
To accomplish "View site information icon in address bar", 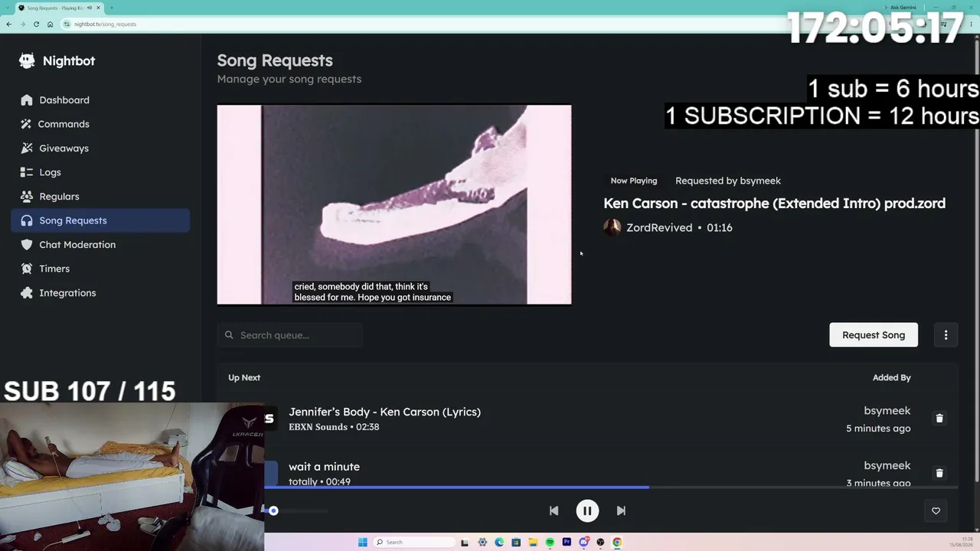I will click(67, 24).
